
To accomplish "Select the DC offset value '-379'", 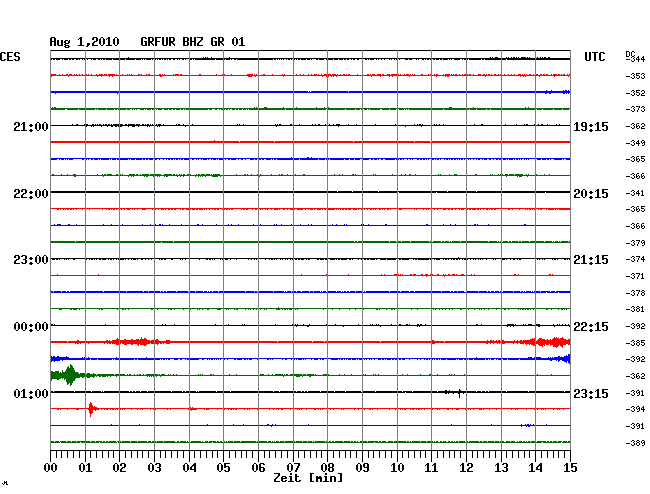I will point(635,243).
